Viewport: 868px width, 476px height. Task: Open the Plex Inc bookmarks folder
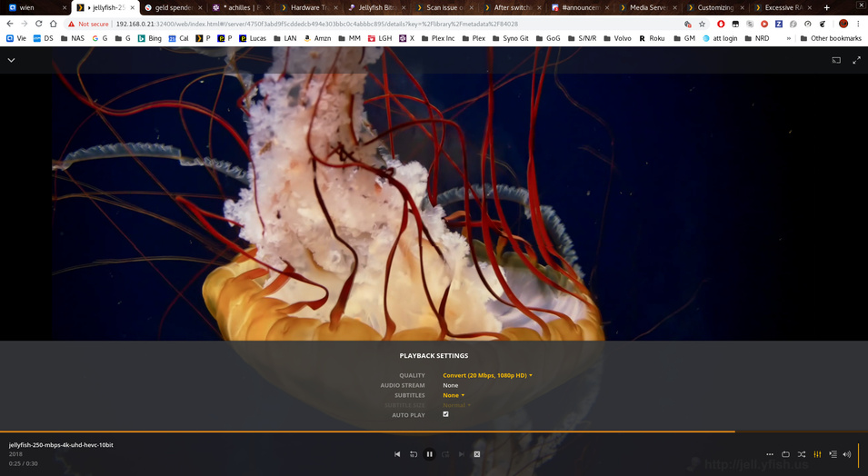[x=437, y=38]
